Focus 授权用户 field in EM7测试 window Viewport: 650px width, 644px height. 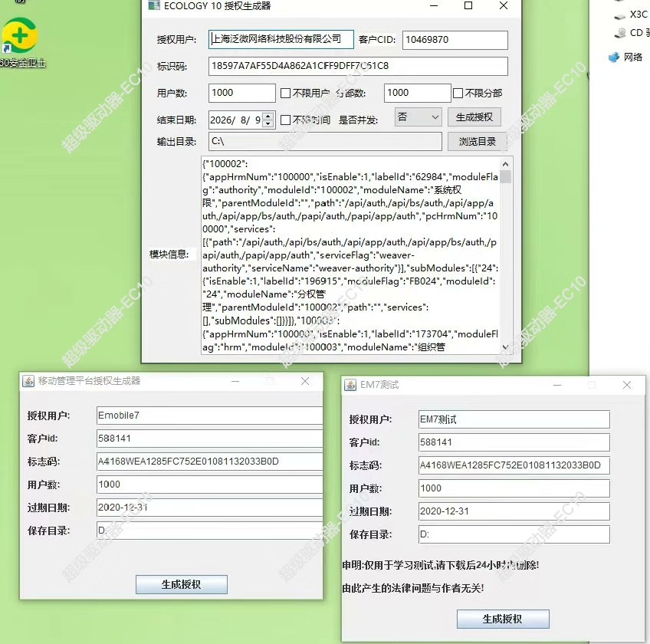coord(514,419)
